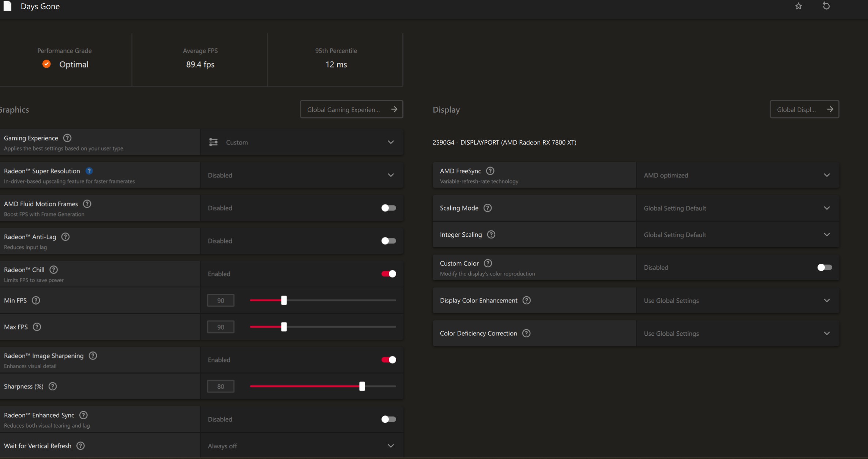Click help icon next to Radeon Chill
This screenshot has width=868, height=459.
click(x=53, y=270)
